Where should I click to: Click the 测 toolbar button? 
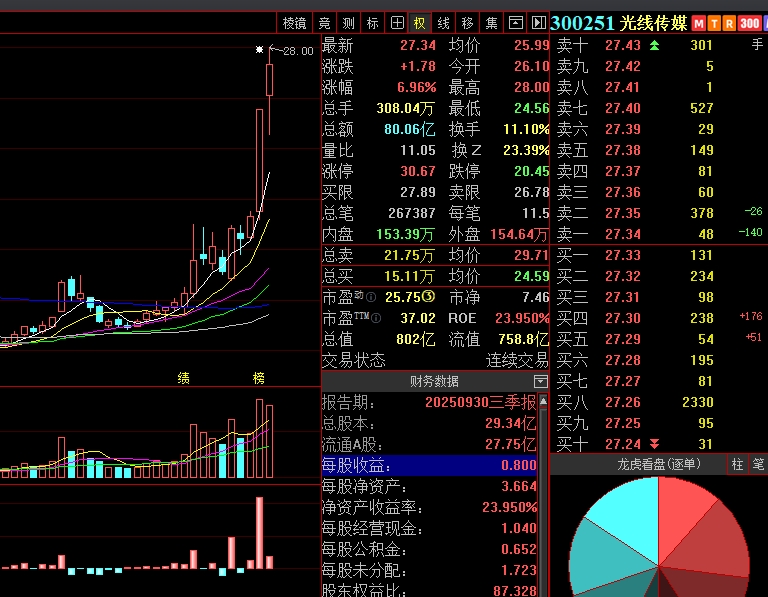coord(348,23)
